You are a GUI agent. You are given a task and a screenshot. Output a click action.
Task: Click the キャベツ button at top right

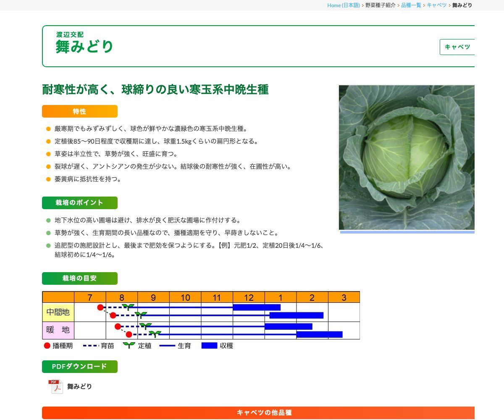click(x=457, y=47)
